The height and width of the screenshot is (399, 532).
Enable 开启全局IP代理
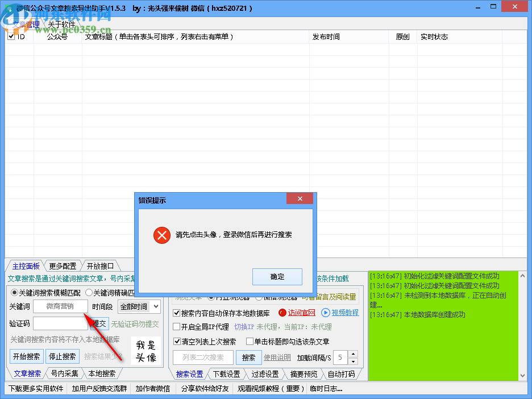[176, 326]
